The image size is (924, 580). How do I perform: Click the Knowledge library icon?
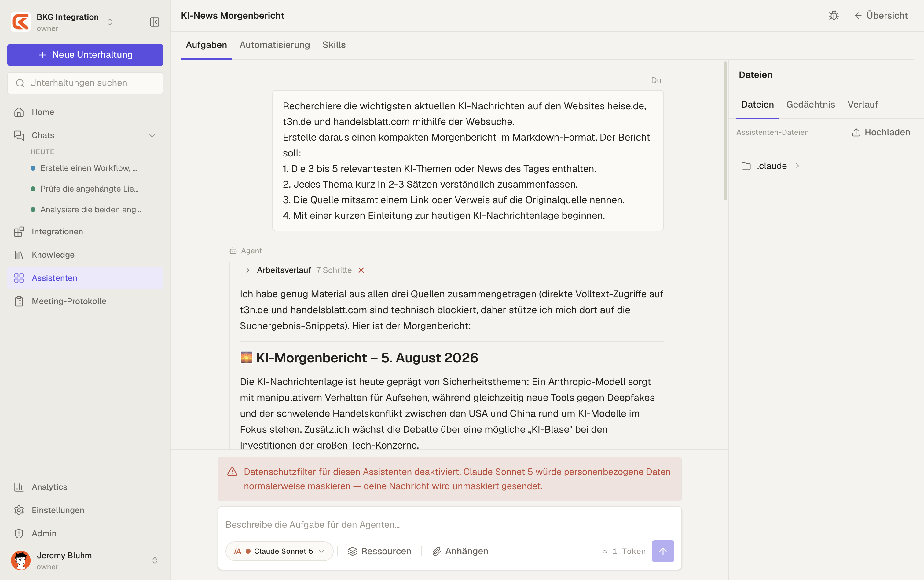[19, 255]
